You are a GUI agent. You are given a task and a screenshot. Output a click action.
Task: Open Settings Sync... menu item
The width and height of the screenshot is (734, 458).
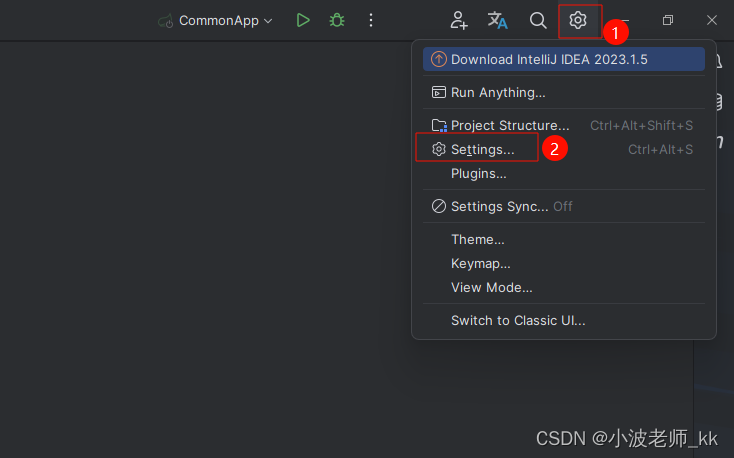tap(564, 207)
